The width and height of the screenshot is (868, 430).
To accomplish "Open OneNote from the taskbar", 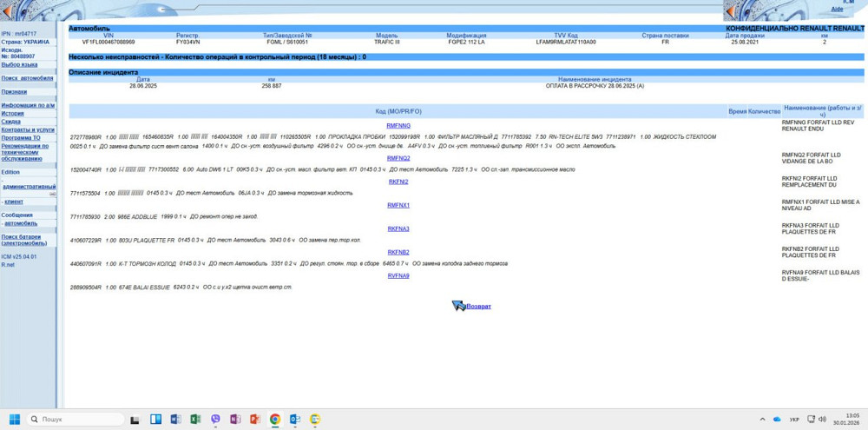I will coord(235,420).
